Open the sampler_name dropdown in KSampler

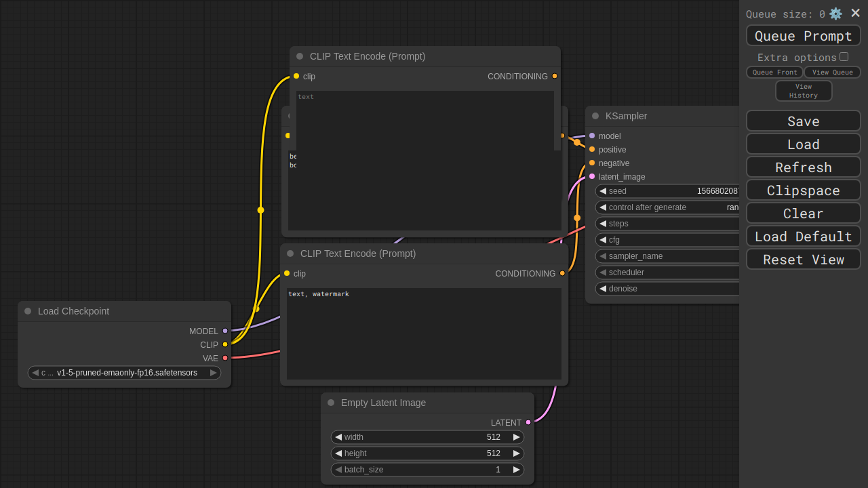(x=668, y=256)
